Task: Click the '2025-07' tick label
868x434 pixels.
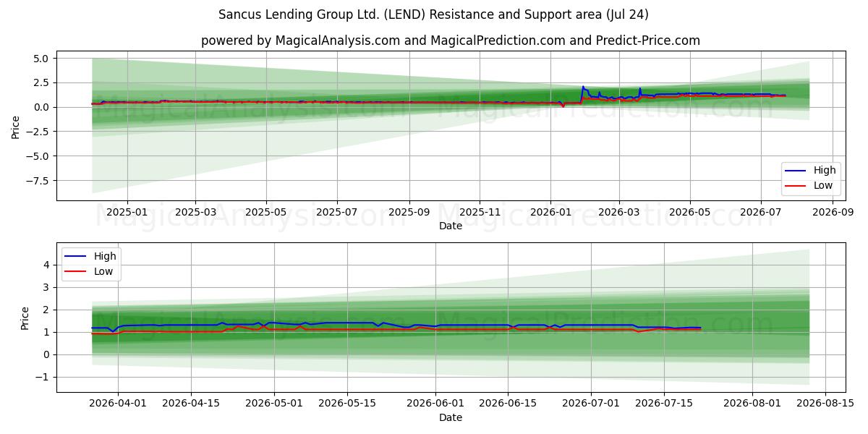Action: pos(338,212)
